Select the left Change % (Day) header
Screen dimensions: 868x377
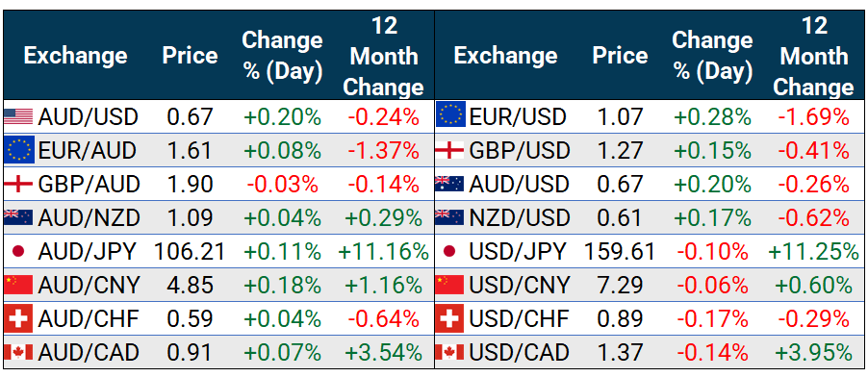(x=282, y=56)
